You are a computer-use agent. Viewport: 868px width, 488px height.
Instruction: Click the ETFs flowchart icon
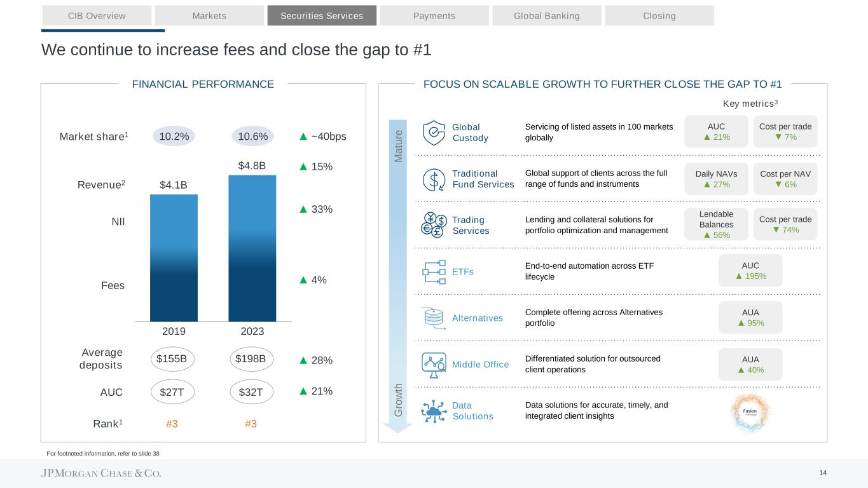(434, 272)
